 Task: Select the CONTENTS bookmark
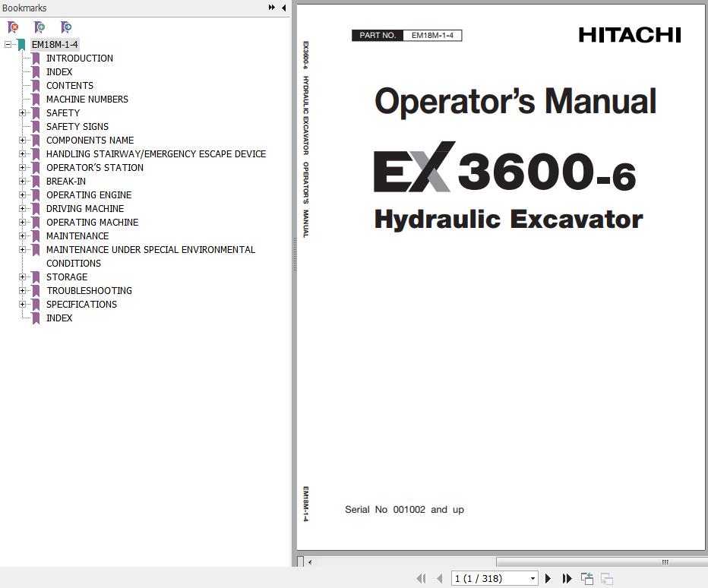click(x=69, y=86)
